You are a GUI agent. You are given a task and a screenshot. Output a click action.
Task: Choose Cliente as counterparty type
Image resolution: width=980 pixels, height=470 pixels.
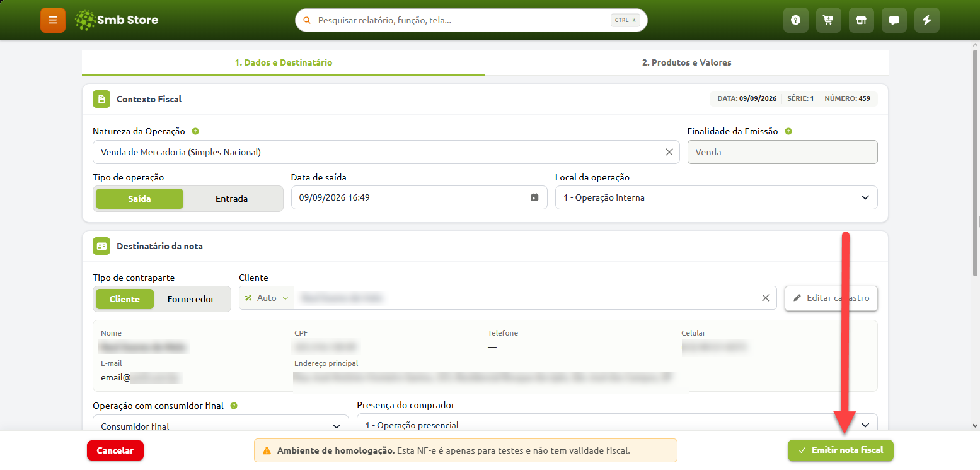coord(125,299)
